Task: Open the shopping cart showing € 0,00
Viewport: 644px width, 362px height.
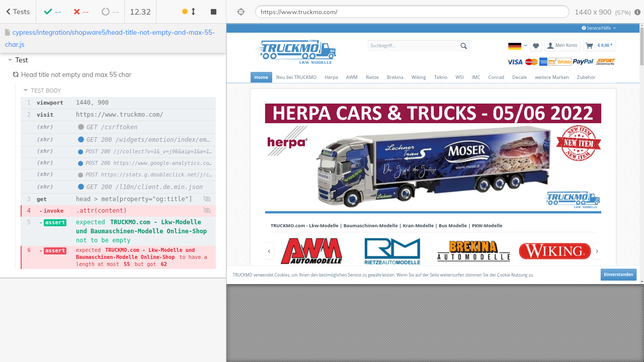Action: tap(599, 46)
